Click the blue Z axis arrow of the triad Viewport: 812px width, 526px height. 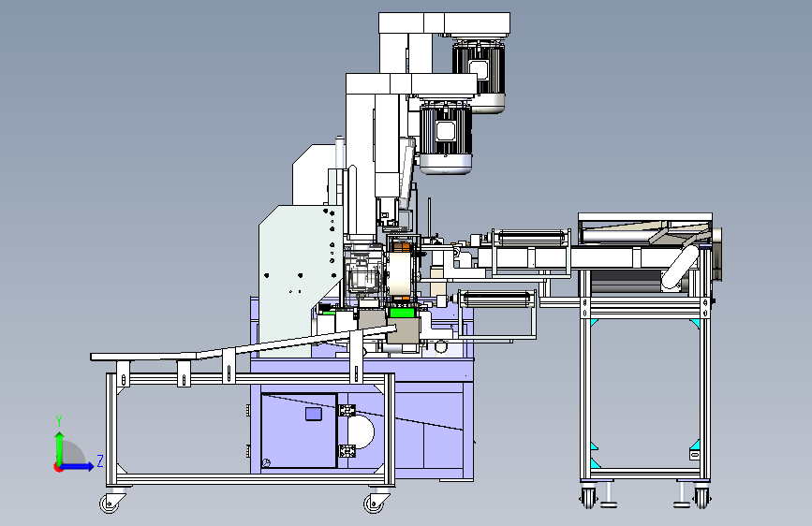78,466
